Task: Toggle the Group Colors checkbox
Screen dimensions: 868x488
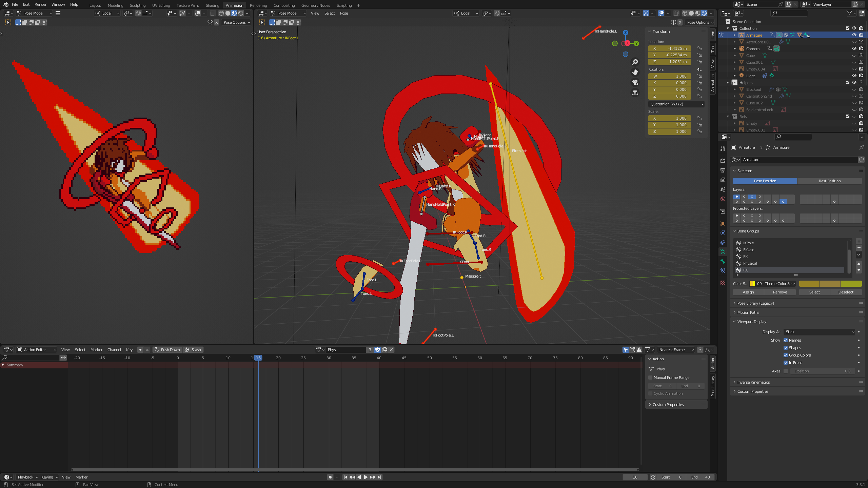Action: click(x=786, y=355)
